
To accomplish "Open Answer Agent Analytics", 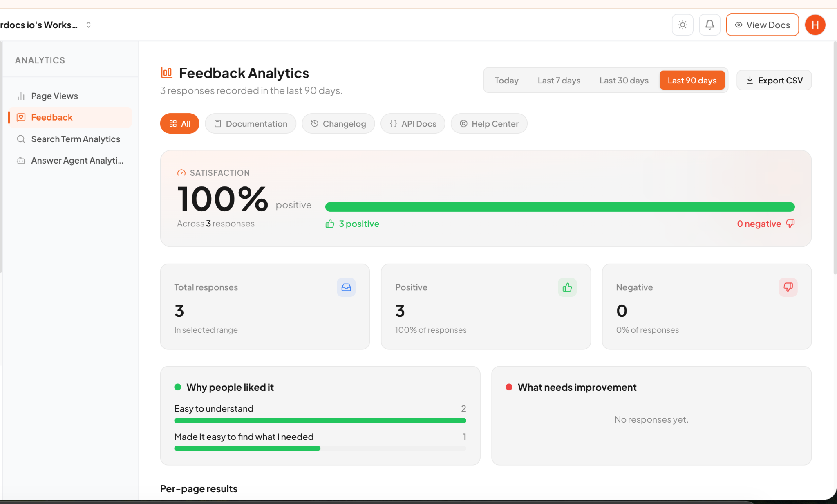I will (70, 161).
